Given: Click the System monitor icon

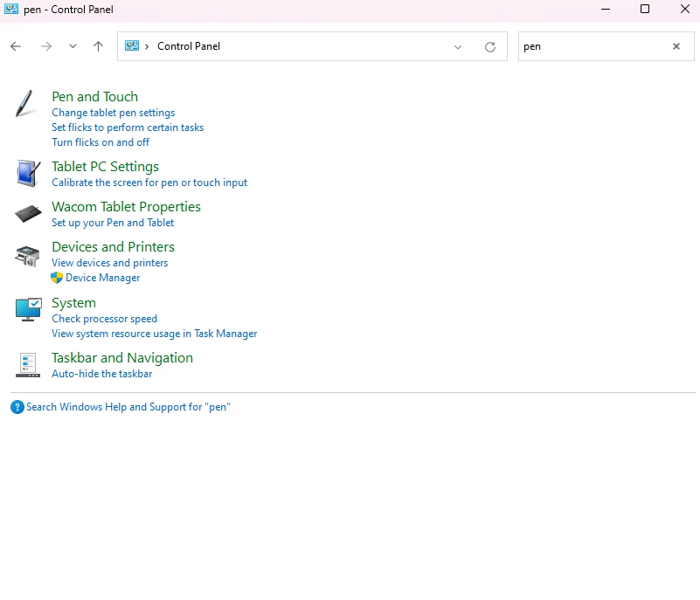Looking at the screenshot, I should pyautogui.click(x=29, y=309).
